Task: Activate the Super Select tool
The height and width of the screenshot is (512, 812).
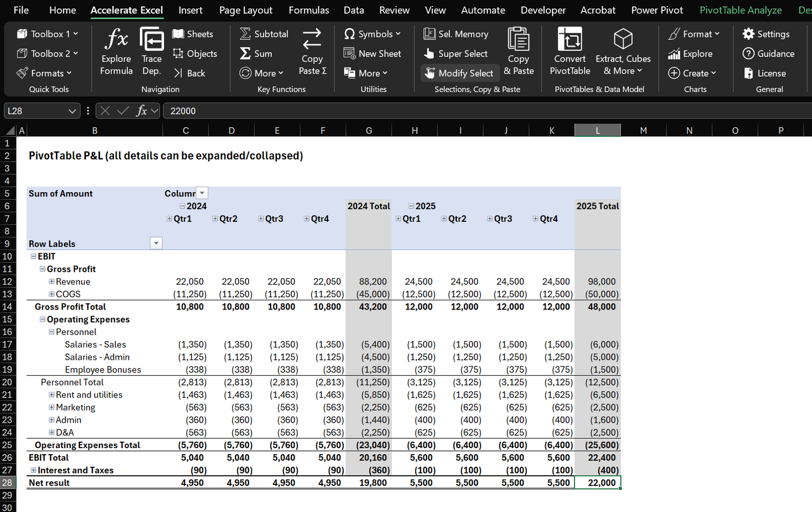Action: (x=457, y=54)
